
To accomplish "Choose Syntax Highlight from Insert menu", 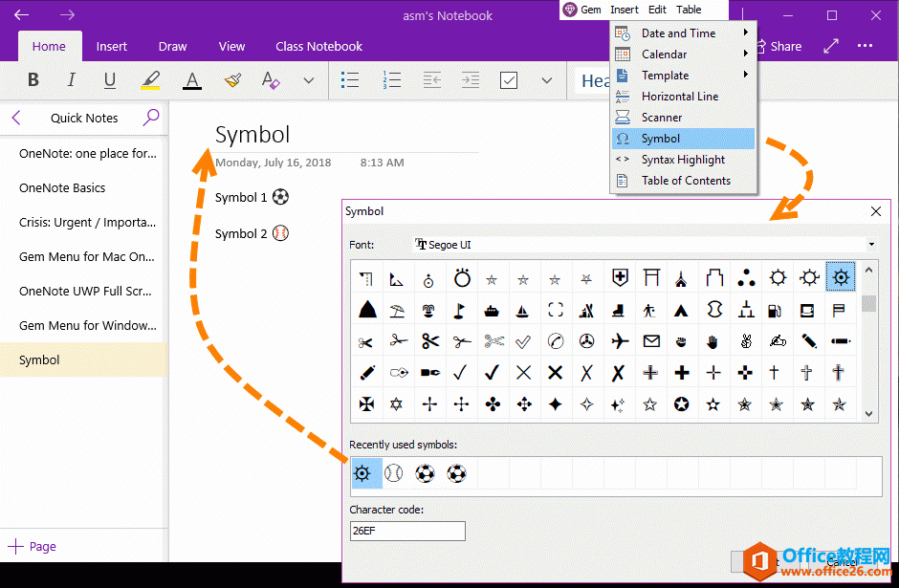I will (x=682, y=160).
